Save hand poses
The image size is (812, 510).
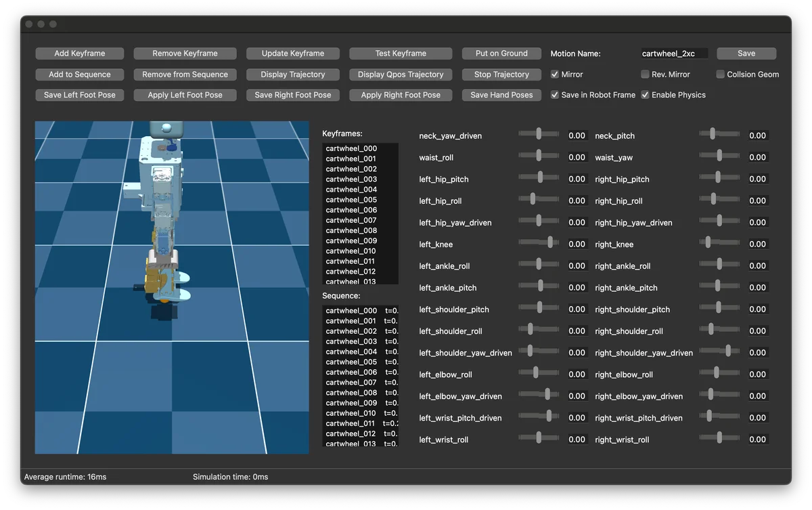(x=501, y=95)
